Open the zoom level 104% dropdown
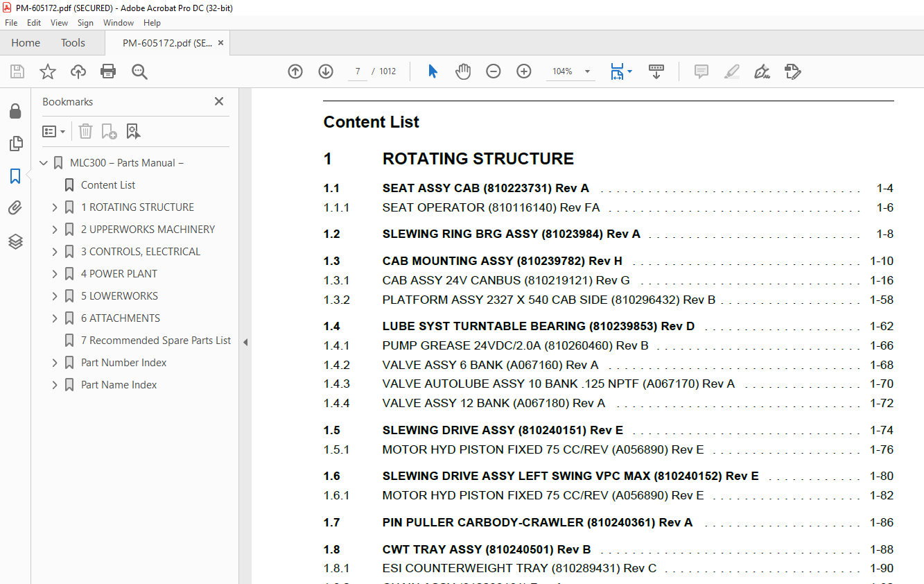Viewport: 924px width, 584px height. coord(587,71)
